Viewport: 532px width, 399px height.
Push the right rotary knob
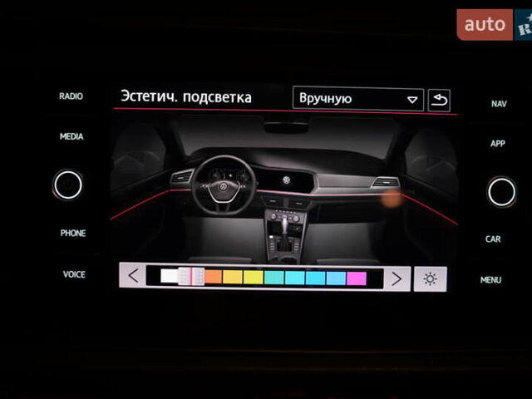point(501,192)
